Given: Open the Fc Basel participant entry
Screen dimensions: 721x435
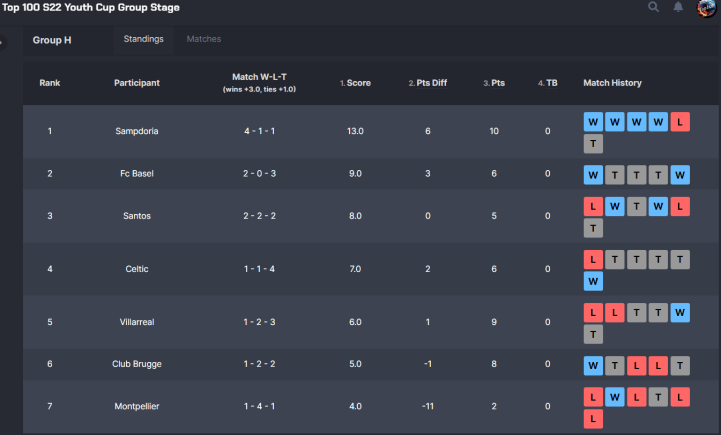Looking at the screenshot, I should (137, 173).
